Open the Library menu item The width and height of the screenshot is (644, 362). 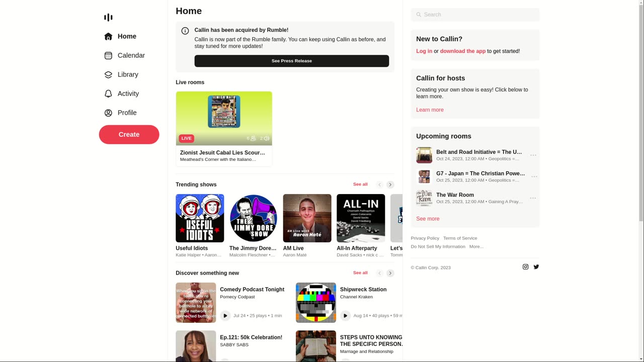pyautogui.click(x=129, y=74)
